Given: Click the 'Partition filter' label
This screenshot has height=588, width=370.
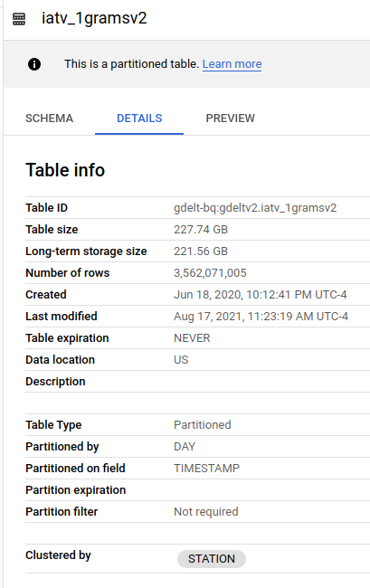Looking at the screenshot, I should [62, 512].
